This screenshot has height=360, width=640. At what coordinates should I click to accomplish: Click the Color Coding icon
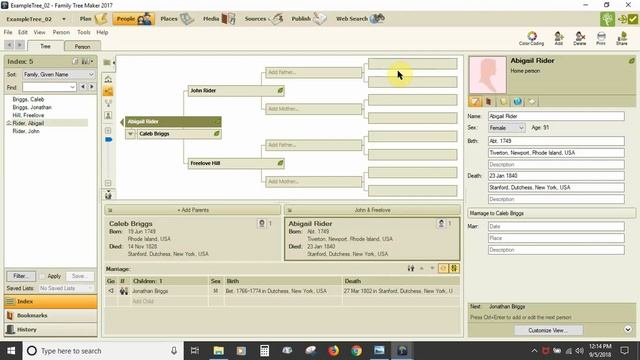point(531,38)
